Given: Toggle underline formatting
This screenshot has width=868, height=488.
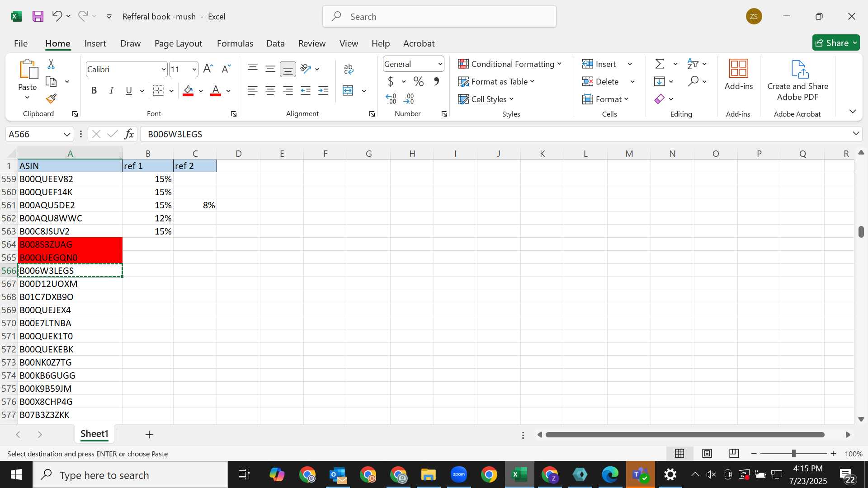Looking at the screenshot, I should click(x=129, y=91).
